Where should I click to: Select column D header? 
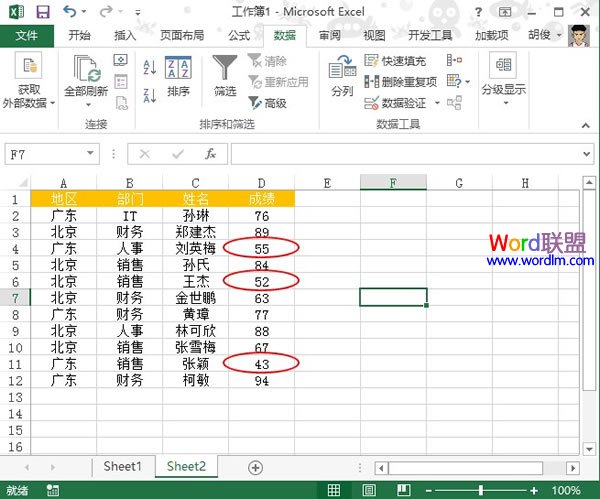pos(261,183)
